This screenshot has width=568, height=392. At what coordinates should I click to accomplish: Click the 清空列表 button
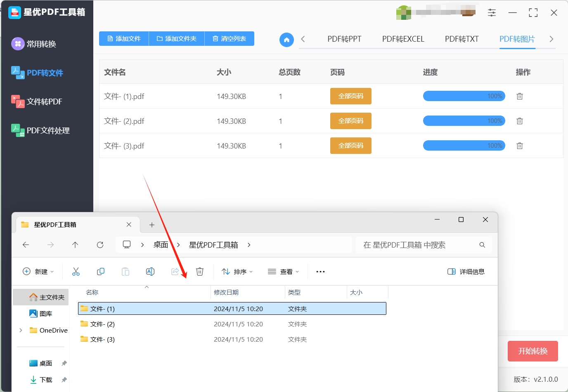click(x=230, y=38)
